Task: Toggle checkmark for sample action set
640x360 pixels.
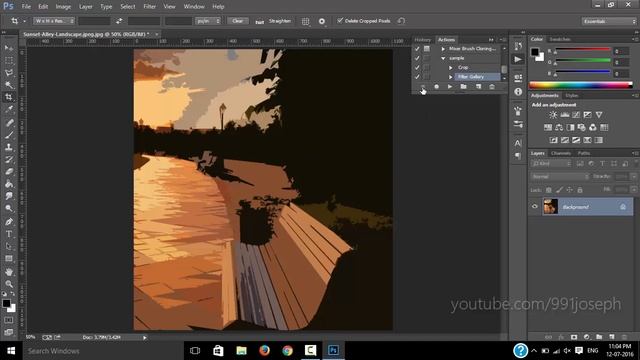Action: click(x=417, y=58)
